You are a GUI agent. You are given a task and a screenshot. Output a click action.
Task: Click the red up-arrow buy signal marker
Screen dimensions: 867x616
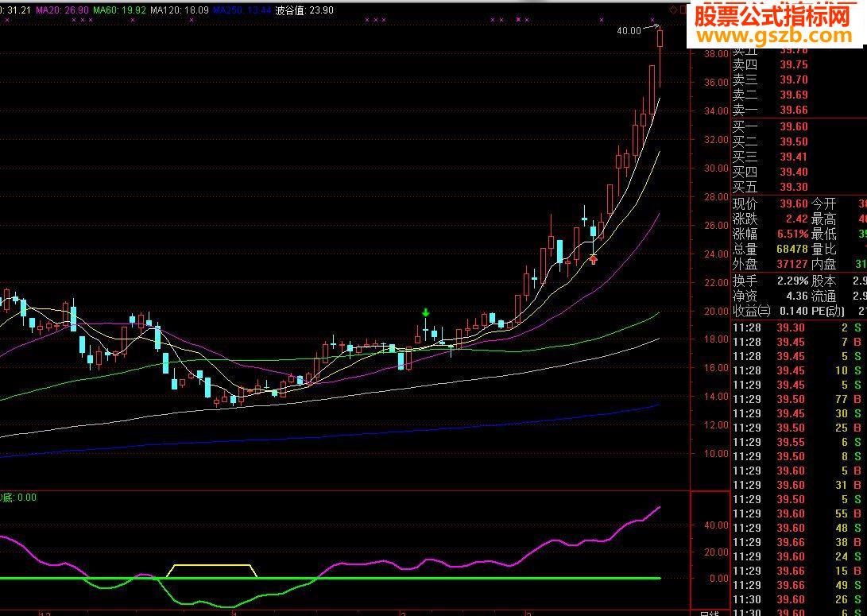tap(594, 259)
